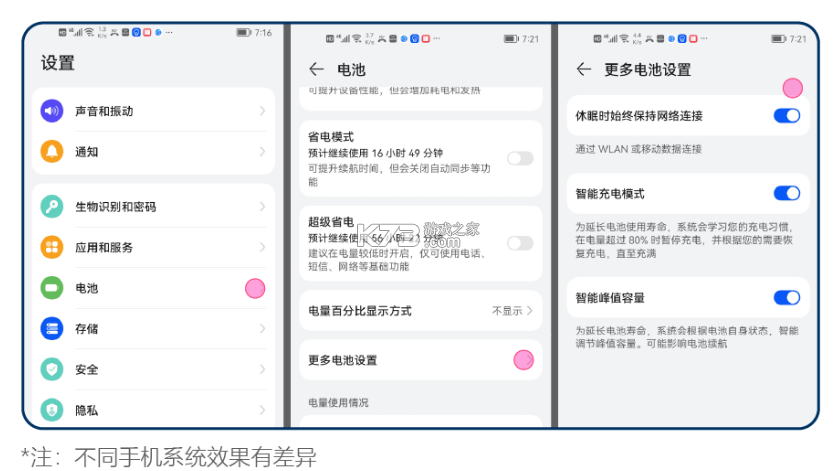Open 安全 settings entry
838x471 pixels.
click(153, 369)
